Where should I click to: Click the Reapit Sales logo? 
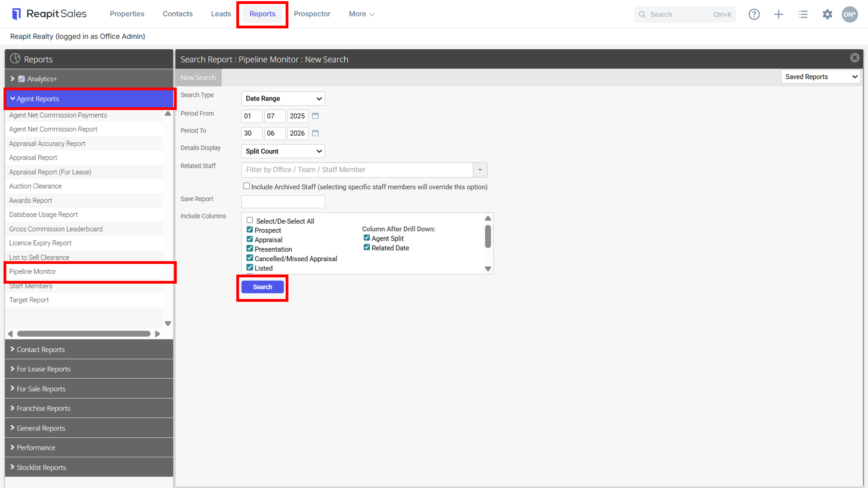coord(49,14)
